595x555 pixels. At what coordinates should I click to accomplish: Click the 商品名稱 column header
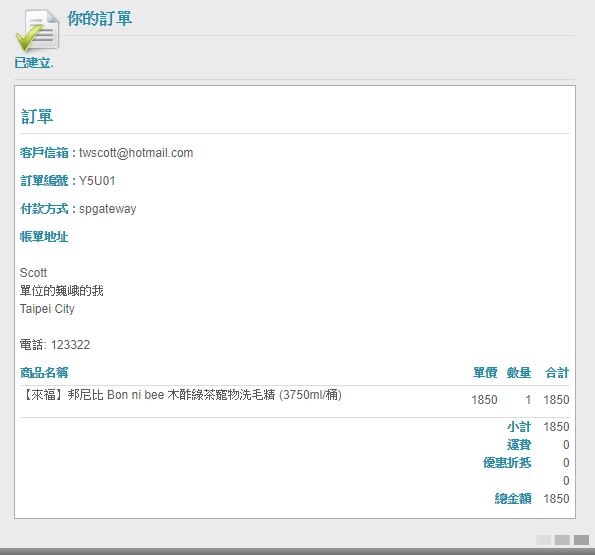click(x=44, y=373)
